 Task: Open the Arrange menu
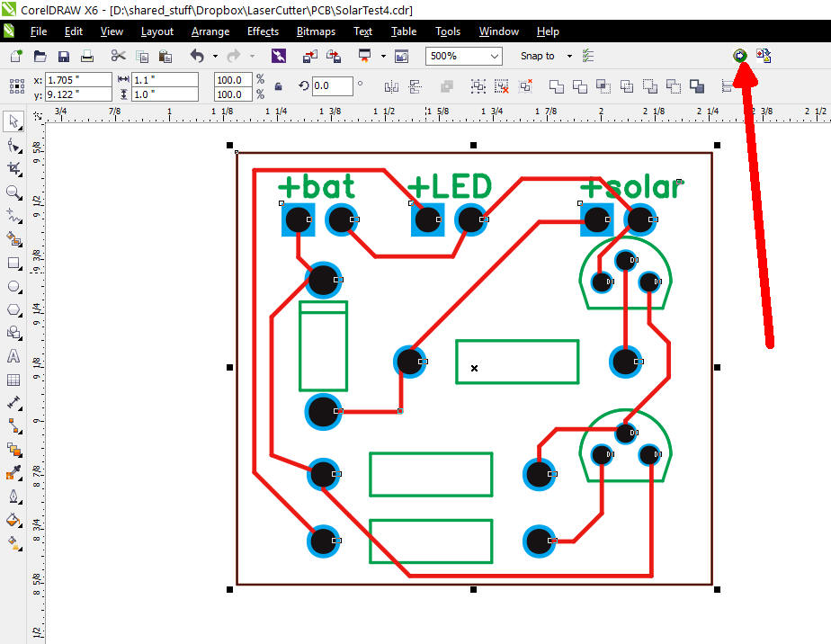click(x=210, y=31)
